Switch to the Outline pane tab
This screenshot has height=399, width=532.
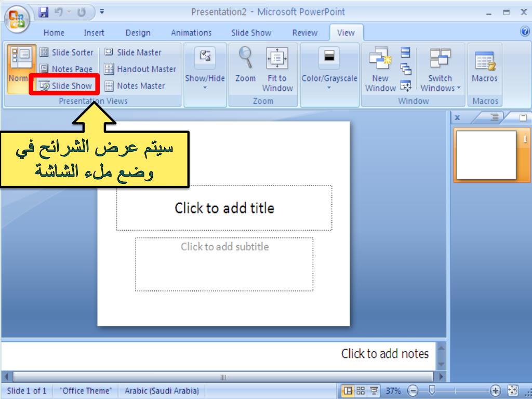(495, 117)
